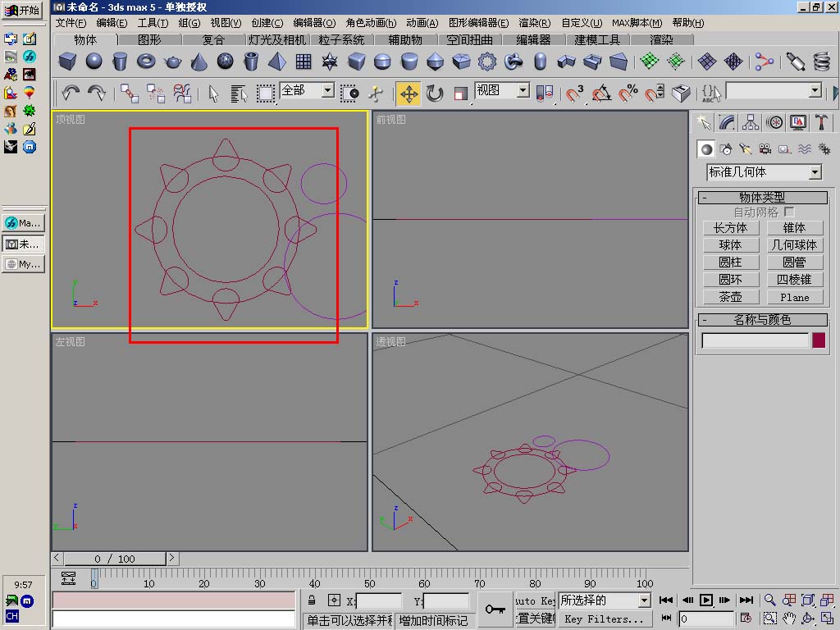Switch to the 粒子系统 shelf tab
Screen dimensions: 840x630
pos(341,39)
